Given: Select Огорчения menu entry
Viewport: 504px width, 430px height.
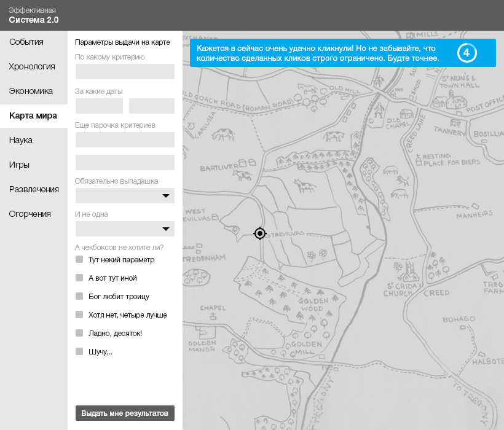Looking at the screenshot, I should [x=30, y=214].
